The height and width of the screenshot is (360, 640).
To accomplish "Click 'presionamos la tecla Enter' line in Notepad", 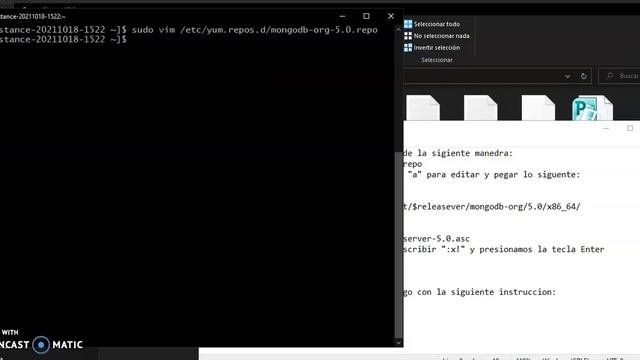I will coord(542,249).
